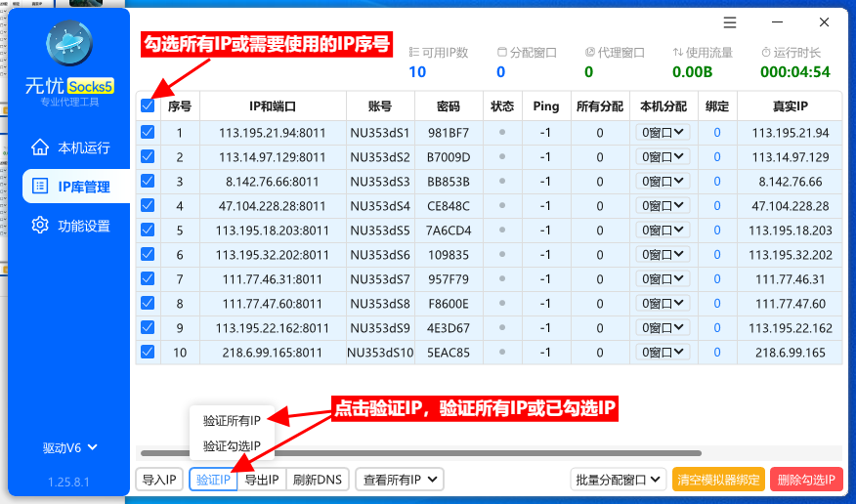Choose 验证所有IP from the popup menu
The height and width of the screenshot is (504, 856).
(232, 421)
